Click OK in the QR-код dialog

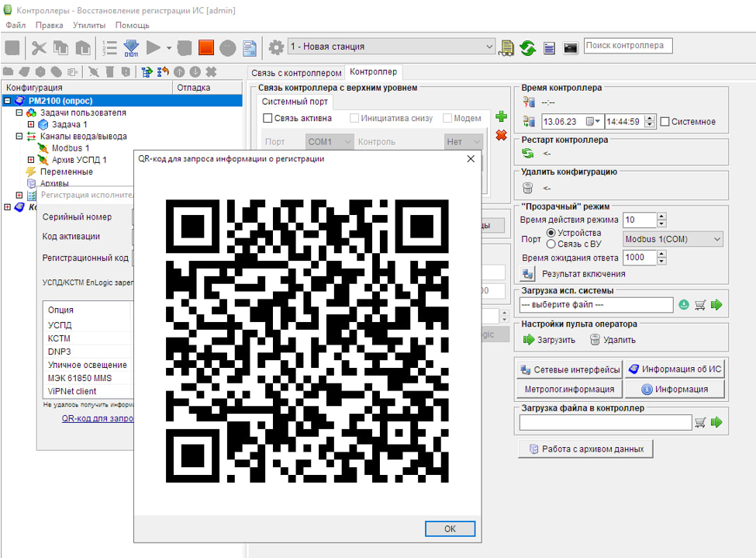click(450, 529)
